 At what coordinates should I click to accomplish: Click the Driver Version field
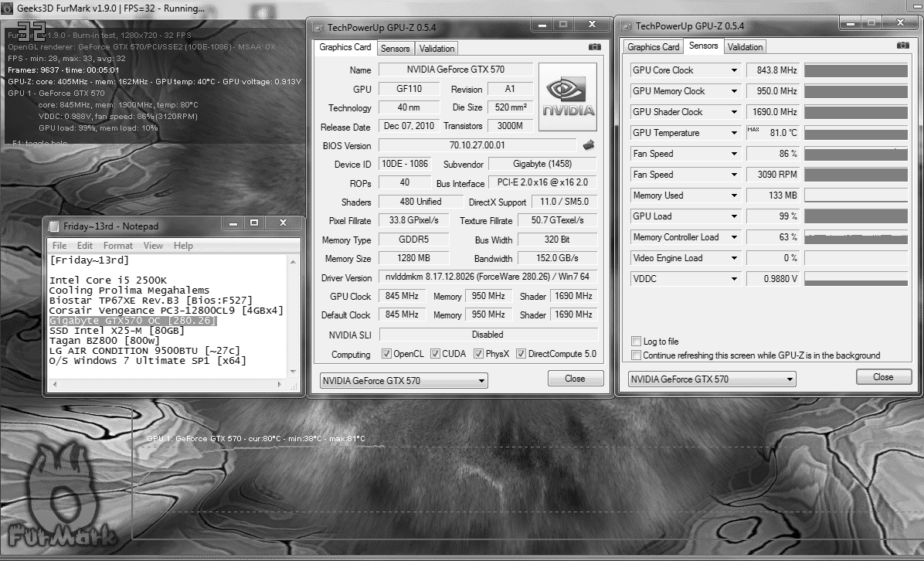pos(488,277)
